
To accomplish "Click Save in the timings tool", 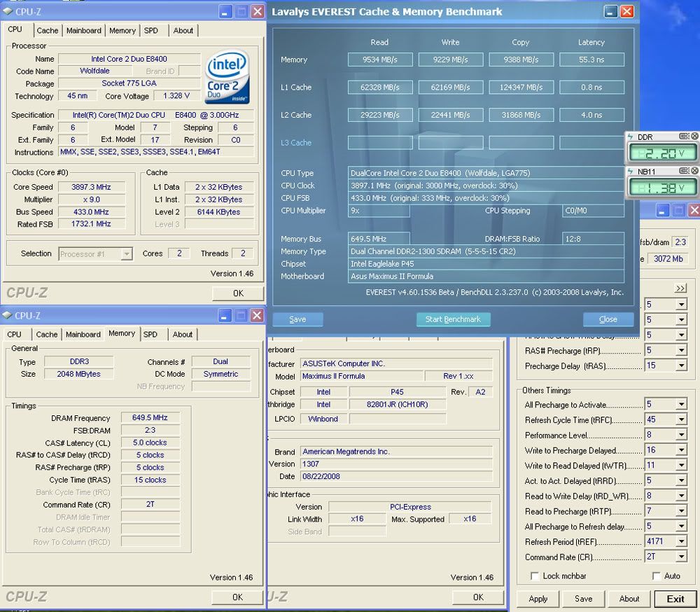I will click(x=584, y=599).
